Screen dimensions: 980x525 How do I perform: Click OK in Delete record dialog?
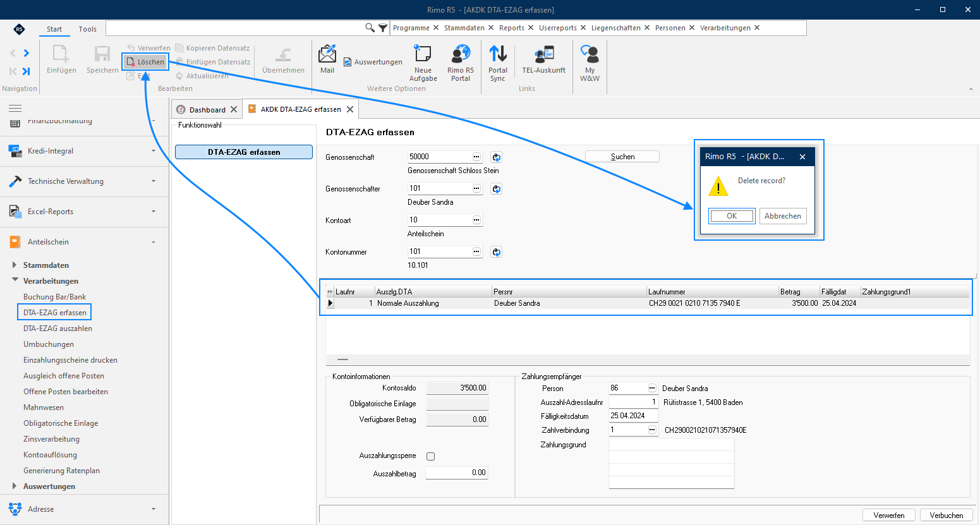pos(732,216)
